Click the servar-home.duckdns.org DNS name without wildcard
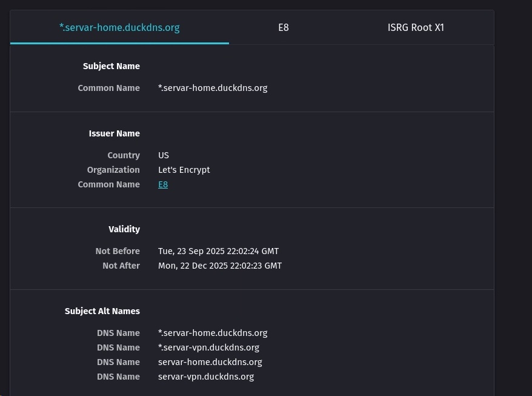This screenshot has height=396, width=532. pyautogui.click(x=210, y=362)
